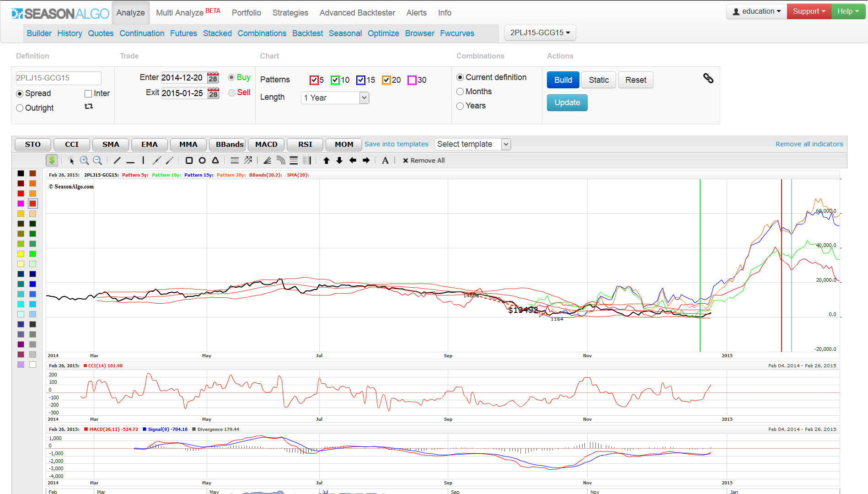Click the Update button
The image size is (868, 494).
(x=568, y=102)
